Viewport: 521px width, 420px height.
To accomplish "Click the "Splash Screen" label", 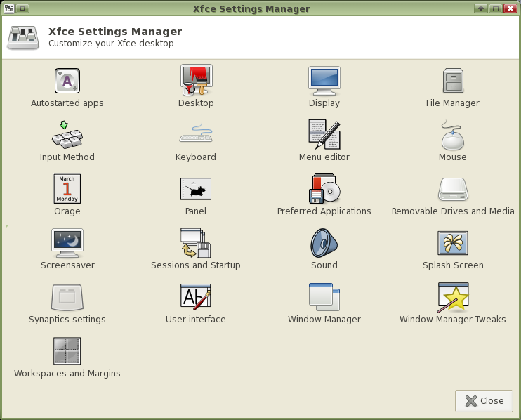I will pyautogui.click(x=453, y=265).
